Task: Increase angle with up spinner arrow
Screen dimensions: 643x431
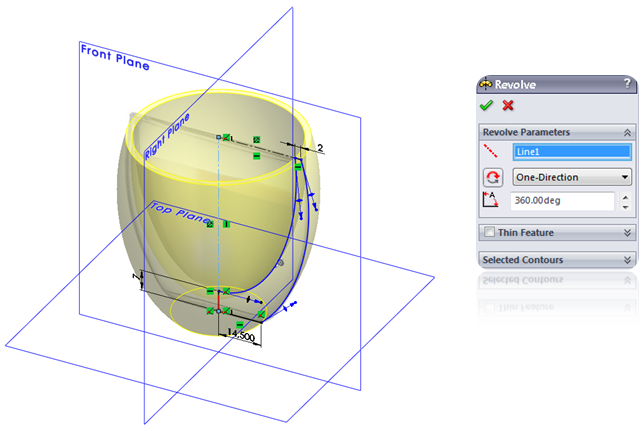Action: click(x=625, y=197)
